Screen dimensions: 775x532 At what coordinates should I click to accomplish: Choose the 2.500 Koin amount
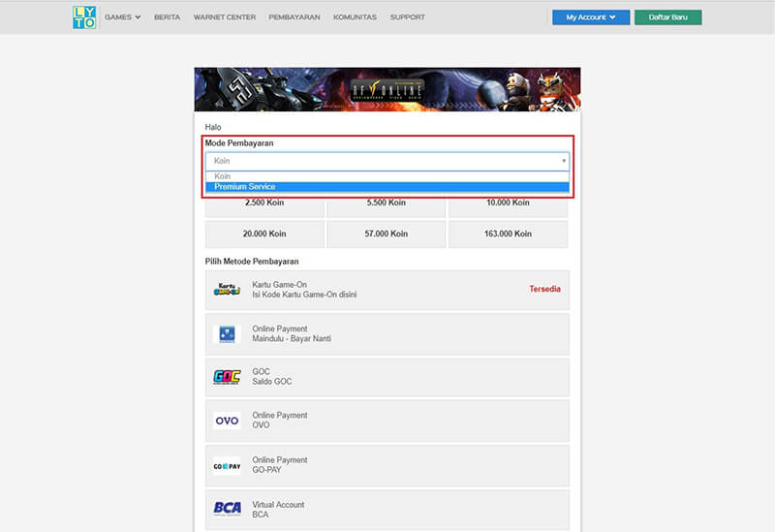[264, 206]
